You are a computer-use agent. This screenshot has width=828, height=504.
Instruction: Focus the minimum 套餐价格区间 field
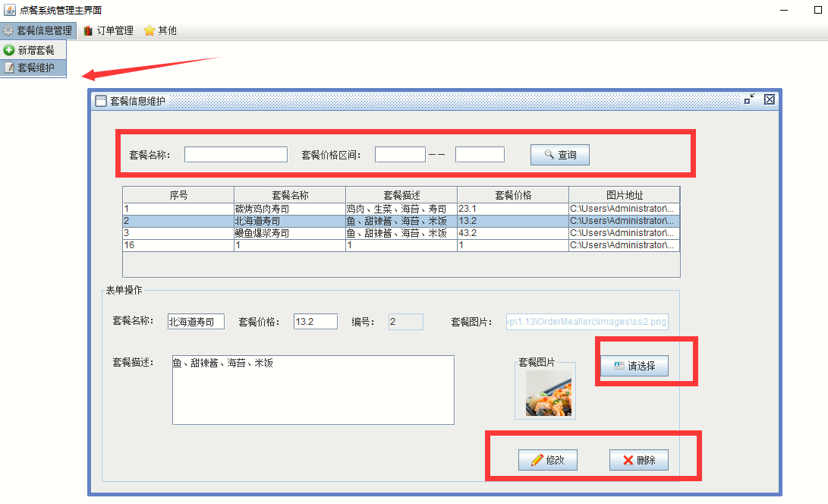(400, 155)
